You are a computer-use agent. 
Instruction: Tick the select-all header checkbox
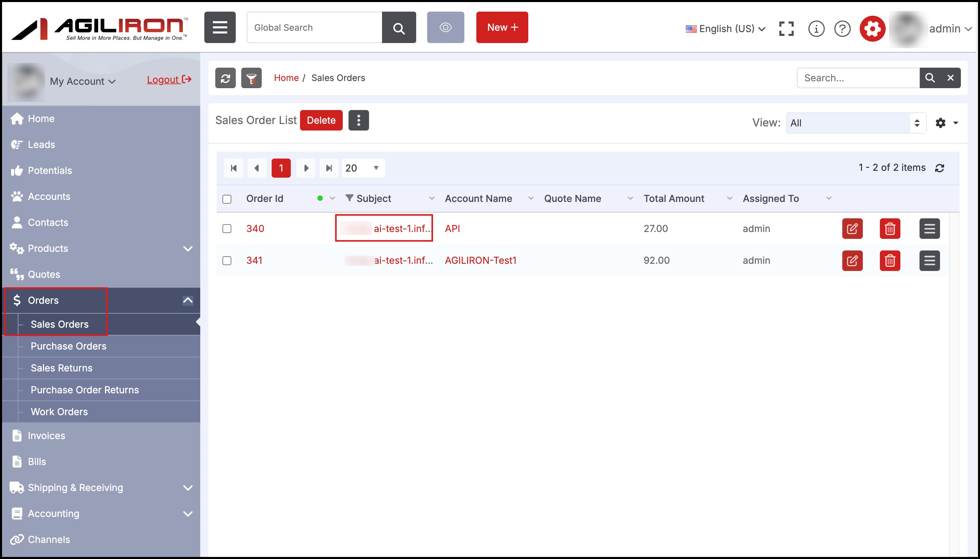pos(227,199)
